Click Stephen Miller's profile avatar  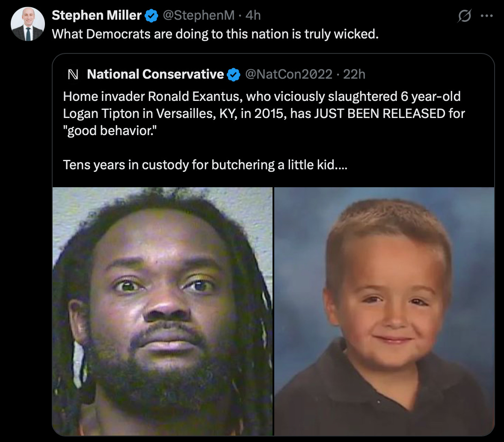(x=28, y=24)
